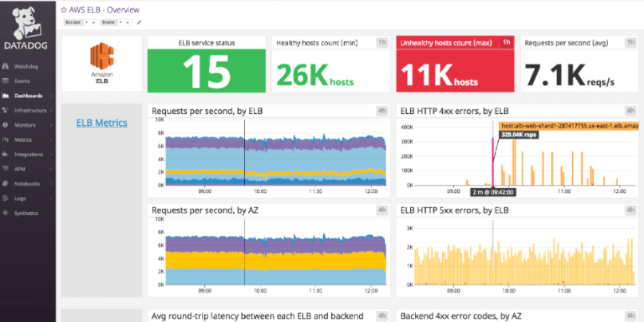Click the Amazon ELB logo tile

coord(102,64)
